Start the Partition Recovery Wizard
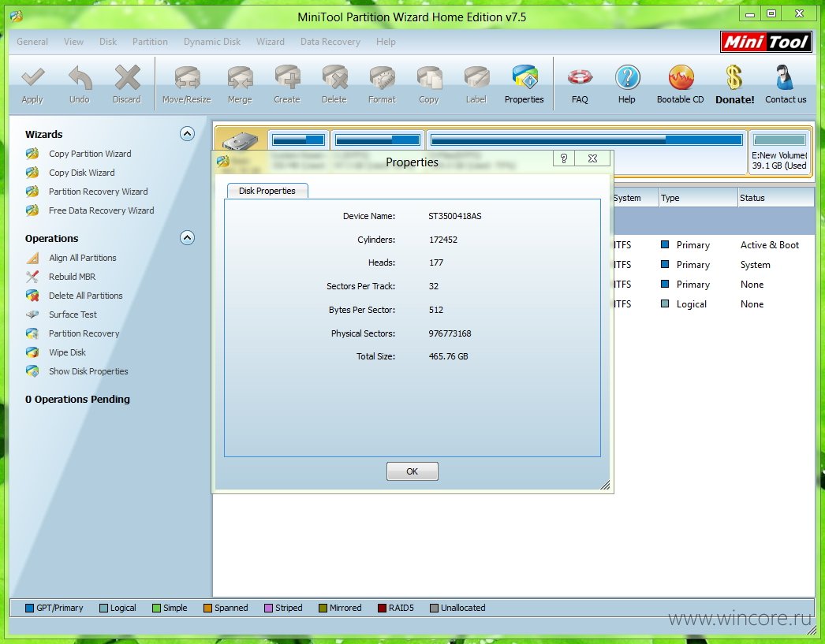The height and width of the screenshot is (644, 825). 99,192
